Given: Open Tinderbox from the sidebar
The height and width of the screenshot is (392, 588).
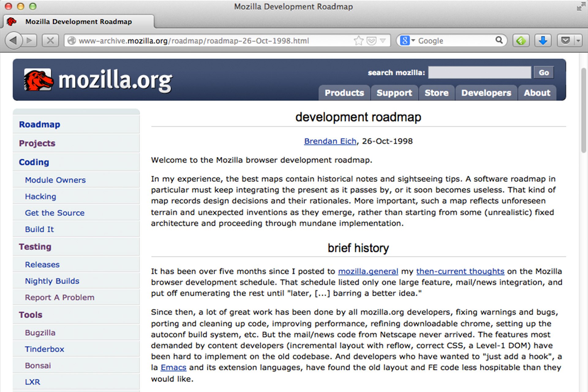Looking at the screenshot, I should [x=44, y=349].
